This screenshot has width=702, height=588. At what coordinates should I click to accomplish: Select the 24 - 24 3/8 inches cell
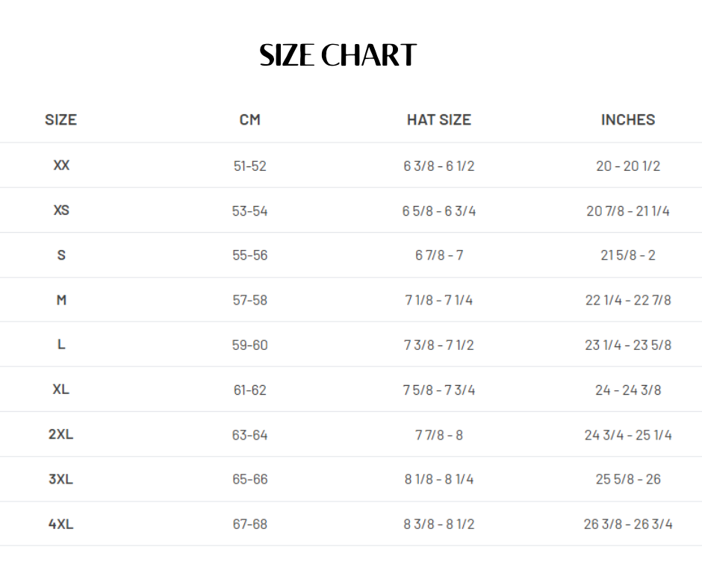click(x=628, y=390)
